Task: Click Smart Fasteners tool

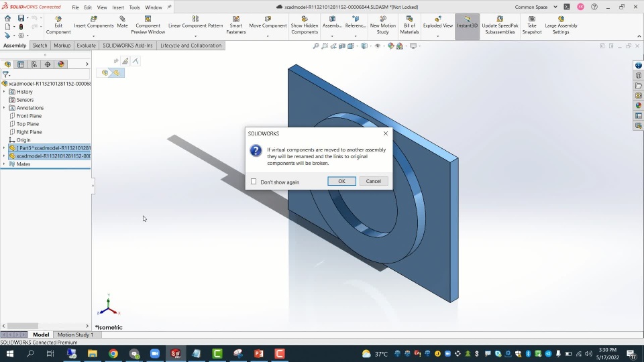Action: pyautogui.click(x=235, y=25)
